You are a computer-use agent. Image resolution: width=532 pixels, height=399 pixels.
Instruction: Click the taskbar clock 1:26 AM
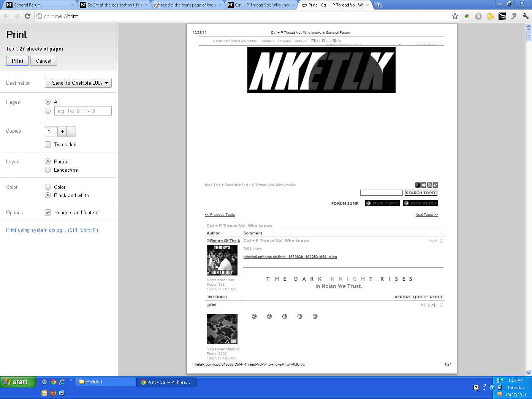tap(516, 380)
